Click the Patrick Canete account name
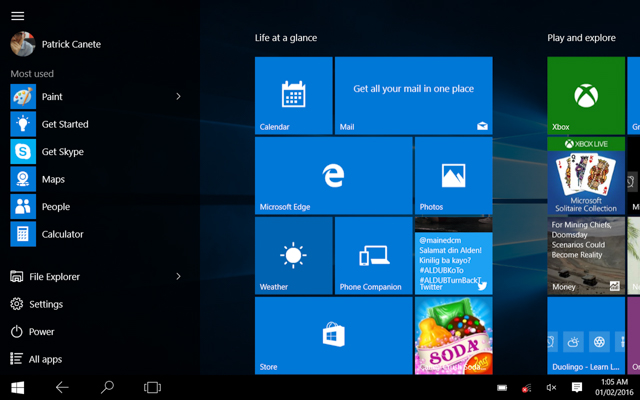Image resolution: width=640 pixels, height=400 pixels. pyautogui.click(x=71, y=44)
